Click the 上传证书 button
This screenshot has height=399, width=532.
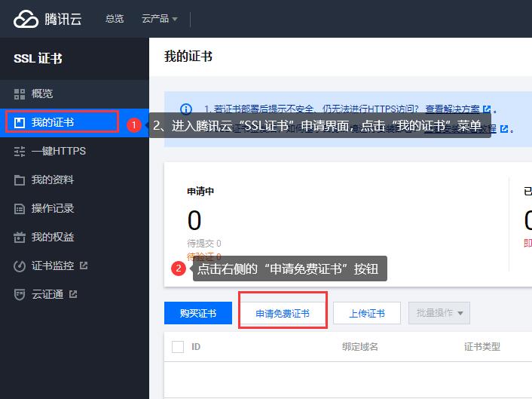coord(367,313)
